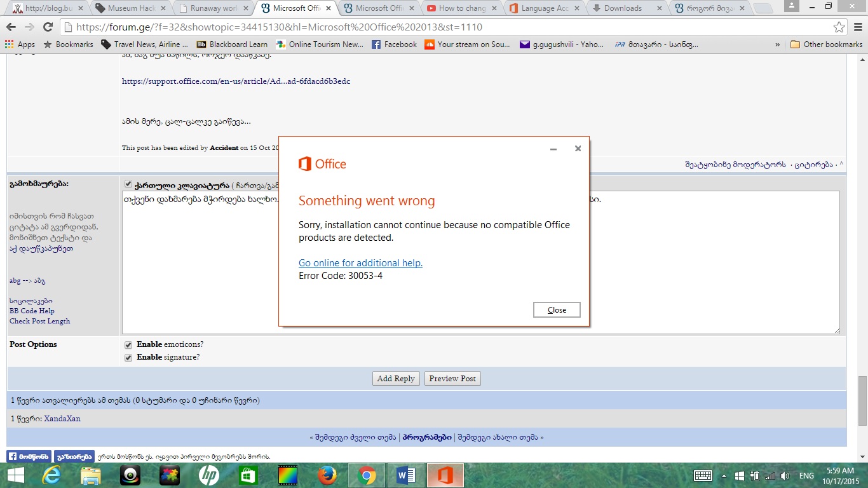This screenshot has height=488, width=868.
Task: Switch to the Office installer on taskbar
Action: tap(445, 475)
